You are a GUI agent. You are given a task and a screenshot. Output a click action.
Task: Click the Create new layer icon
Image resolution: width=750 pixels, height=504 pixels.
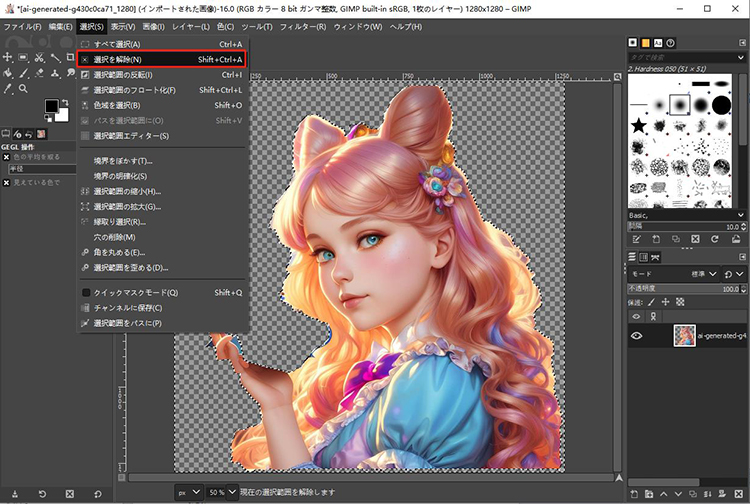point(634,494)
